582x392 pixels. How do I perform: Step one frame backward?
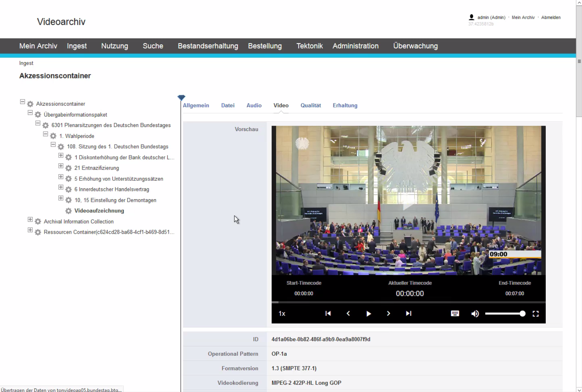[348, 314]
